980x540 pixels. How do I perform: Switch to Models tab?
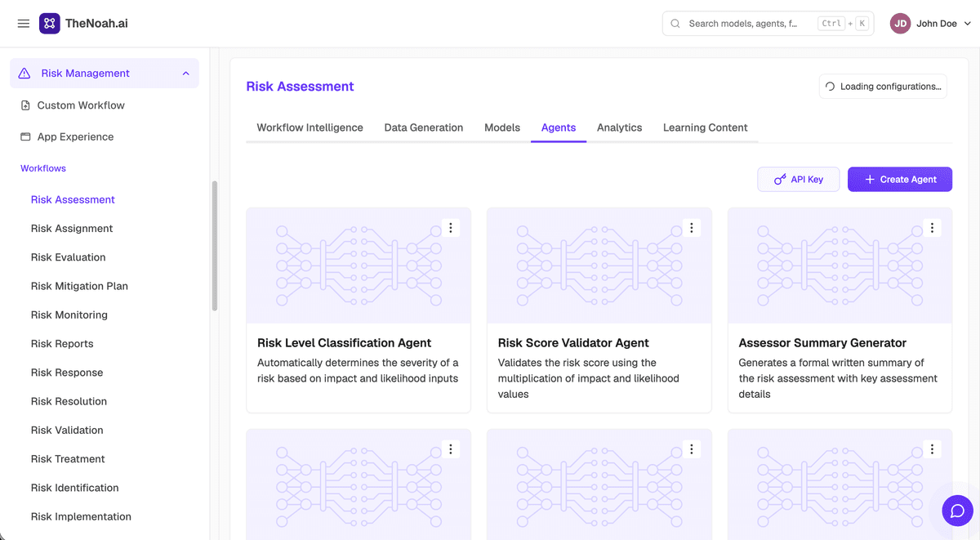point(502,127)
